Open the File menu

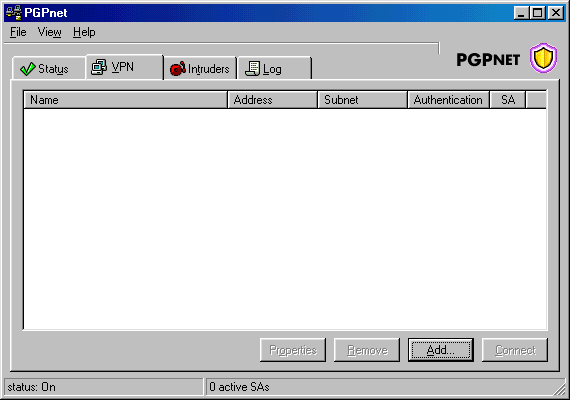pyautogui.click(x=18, y=32)
